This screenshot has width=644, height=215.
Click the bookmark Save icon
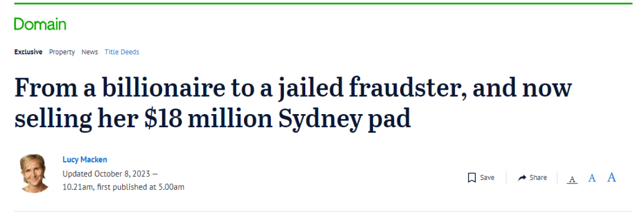472,177
